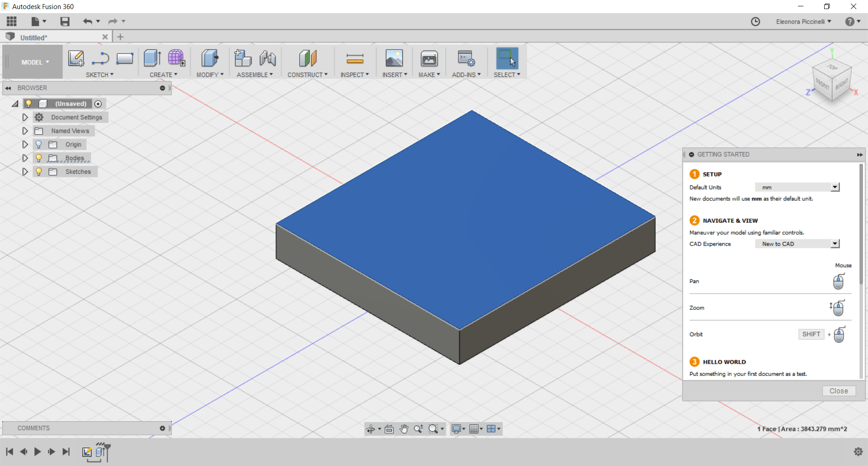Toggle visibility bulb of Origin folder
This screenshot has width=868, height=466.
pos(39,144)
